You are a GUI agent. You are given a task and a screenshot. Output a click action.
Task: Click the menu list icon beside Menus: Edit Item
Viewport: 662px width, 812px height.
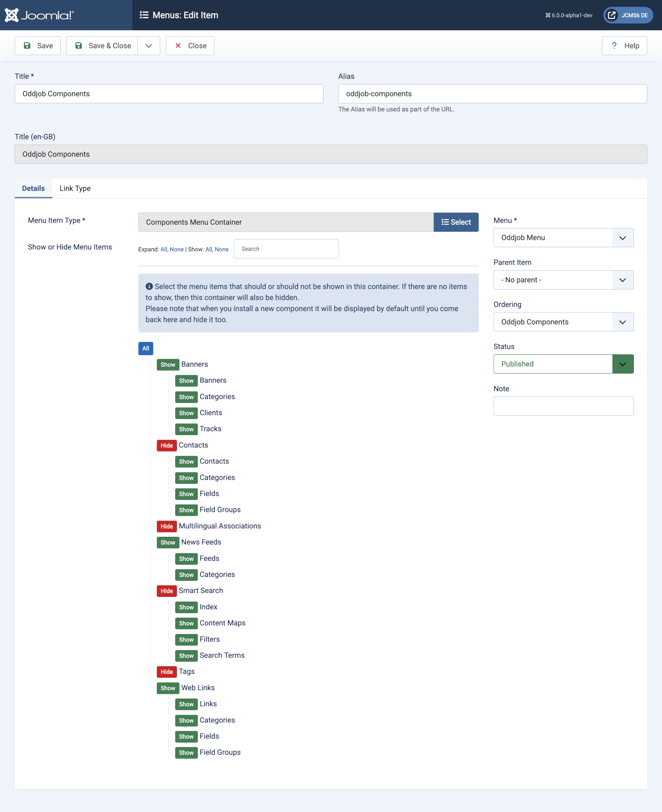(144, 15)
